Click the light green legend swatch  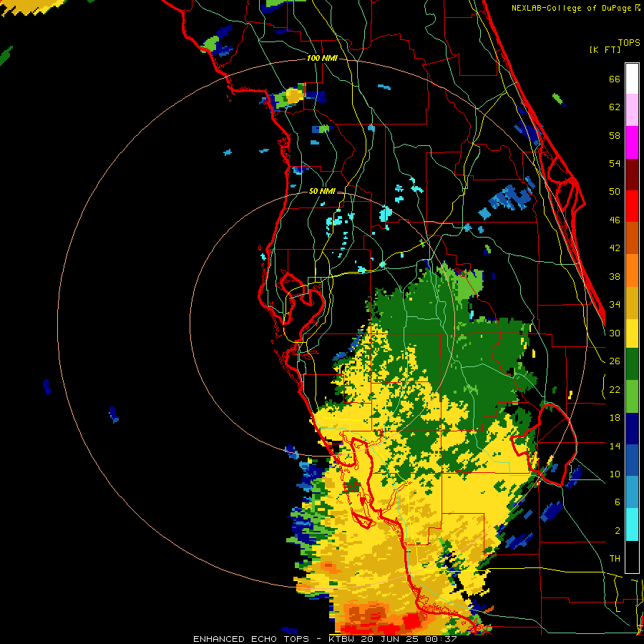coord(632,396)
